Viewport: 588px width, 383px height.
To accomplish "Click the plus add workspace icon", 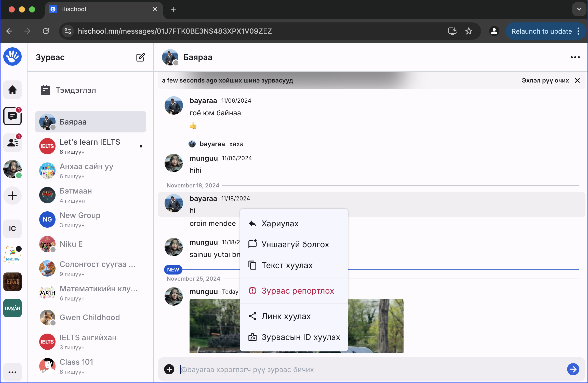I will 12,196.
